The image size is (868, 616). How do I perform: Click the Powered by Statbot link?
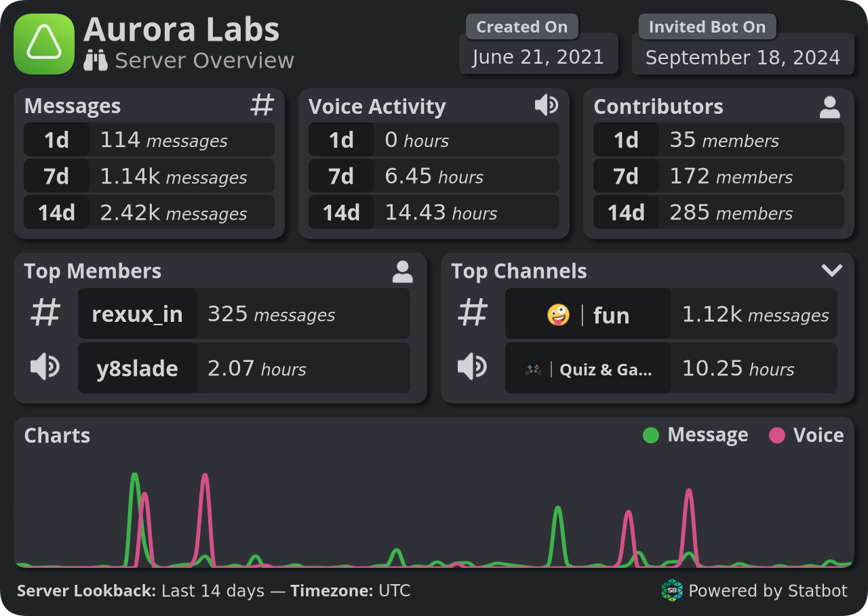767,591
